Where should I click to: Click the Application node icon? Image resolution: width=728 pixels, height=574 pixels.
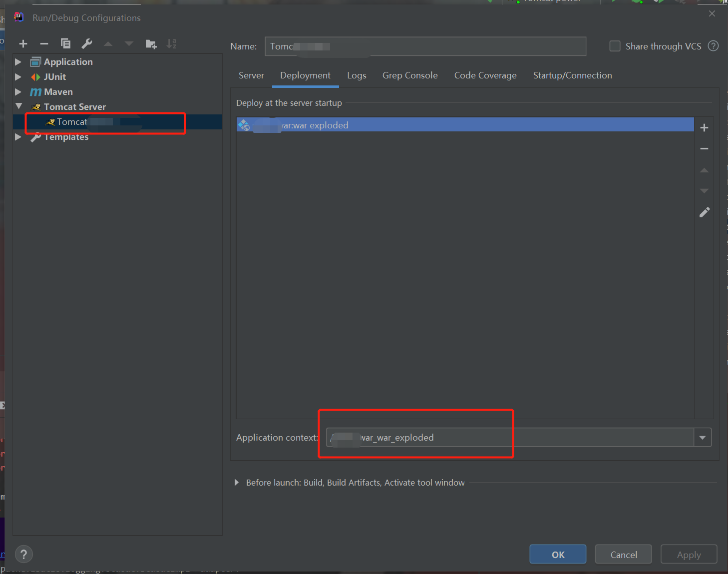tap(35, 62)
